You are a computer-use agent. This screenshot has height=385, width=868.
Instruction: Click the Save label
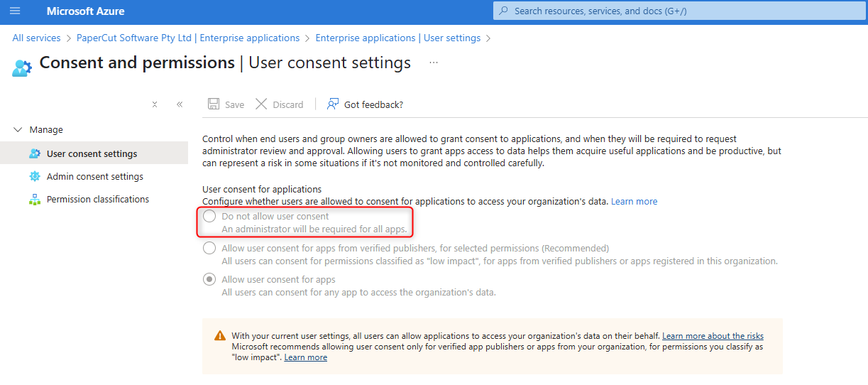(234, 105)
